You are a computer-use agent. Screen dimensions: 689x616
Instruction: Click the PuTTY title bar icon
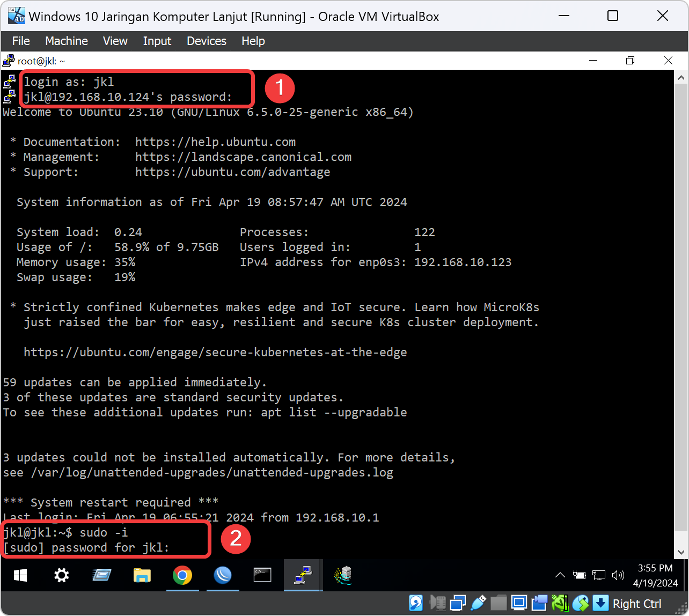9,61
